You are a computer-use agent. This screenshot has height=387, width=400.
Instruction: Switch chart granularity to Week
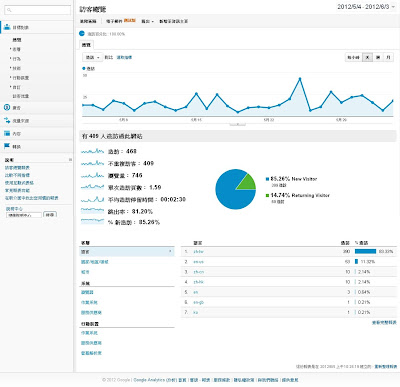point(378,57)
